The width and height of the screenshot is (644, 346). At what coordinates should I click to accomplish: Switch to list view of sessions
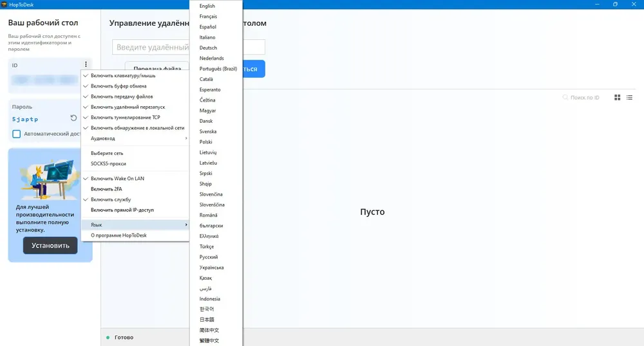pyautogui.click(x=629, y=97)
